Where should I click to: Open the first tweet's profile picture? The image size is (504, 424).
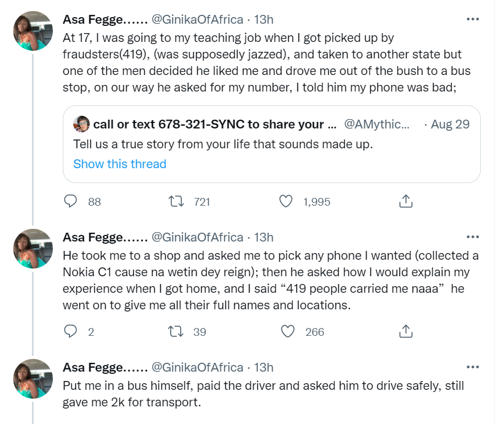(32, 31)
